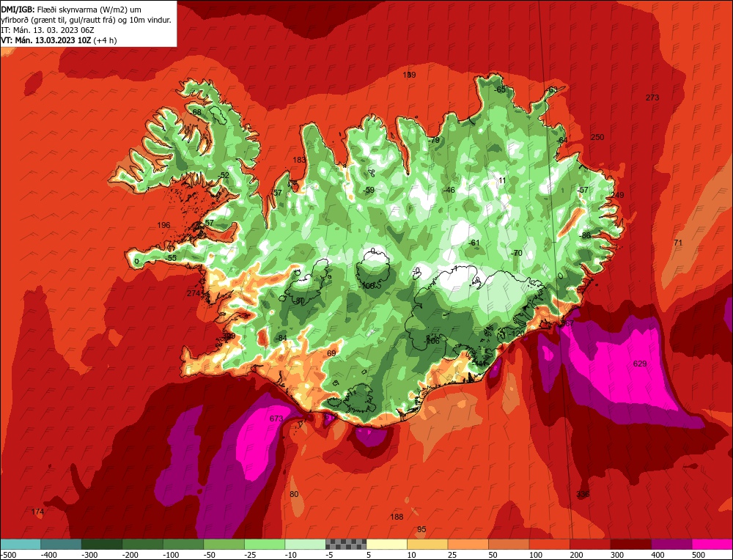Click the legend label "-100"
733x560 pixels.
pos(171,555)
